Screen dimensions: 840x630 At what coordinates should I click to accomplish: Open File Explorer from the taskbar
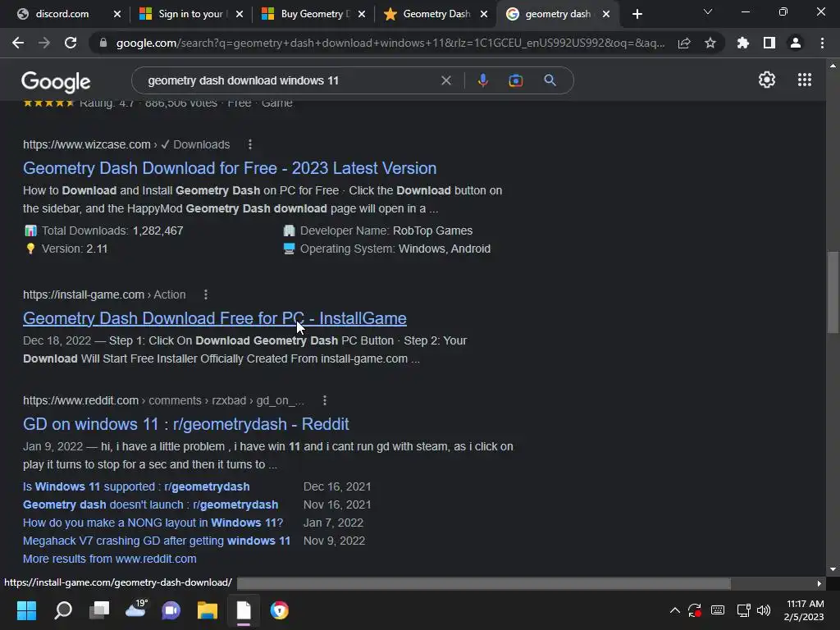(x=208, y=610)
